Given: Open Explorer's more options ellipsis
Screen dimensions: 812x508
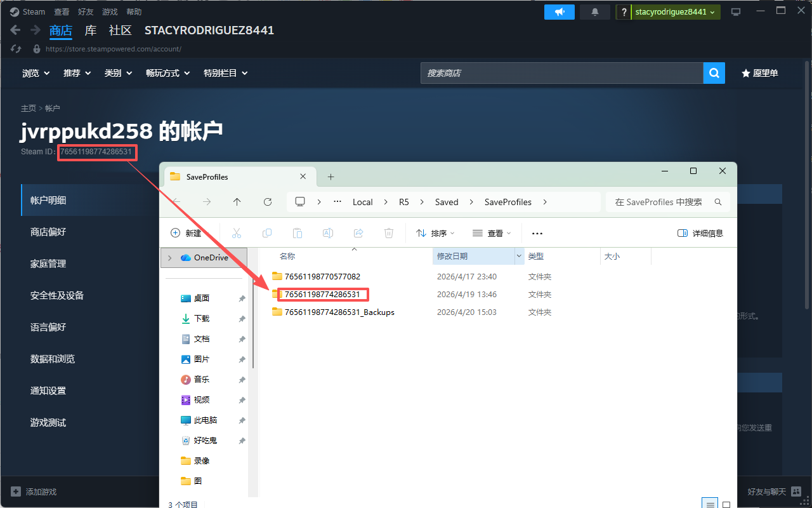Looking at the screenshot, I should pyautogui.click(x=537, y=233).
